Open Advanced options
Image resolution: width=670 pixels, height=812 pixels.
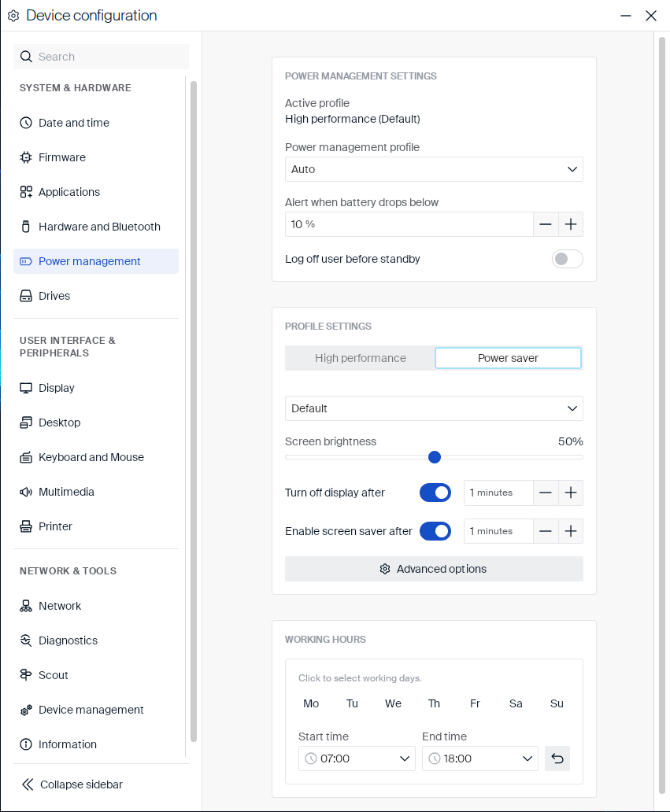tap(434, 569)
